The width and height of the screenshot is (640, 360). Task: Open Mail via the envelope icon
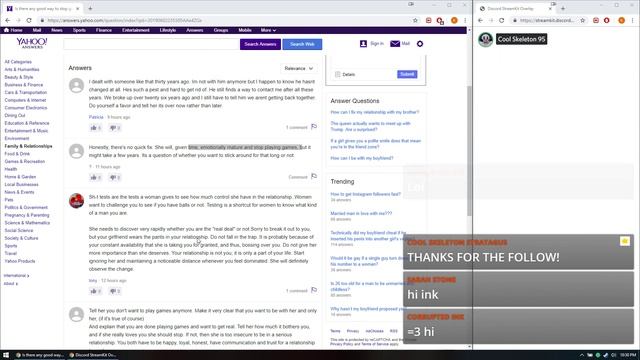coord(395,43)
